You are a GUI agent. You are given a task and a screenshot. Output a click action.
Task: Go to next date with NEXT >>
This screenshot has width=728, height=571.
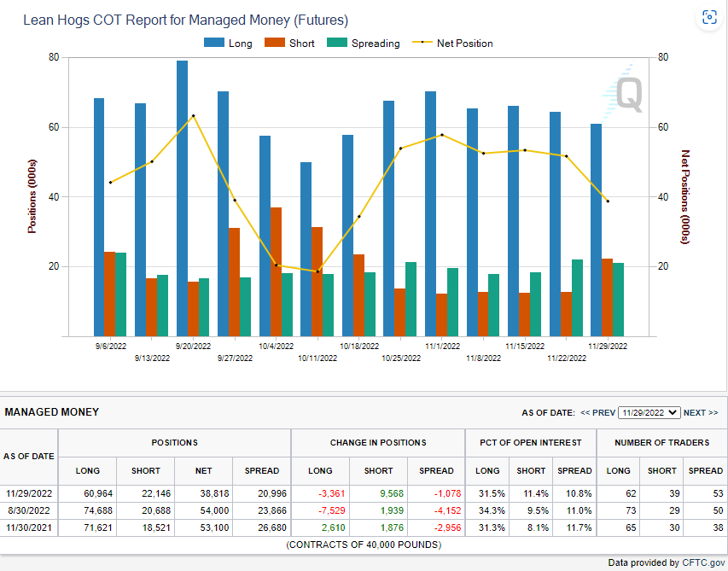point(701,413)
